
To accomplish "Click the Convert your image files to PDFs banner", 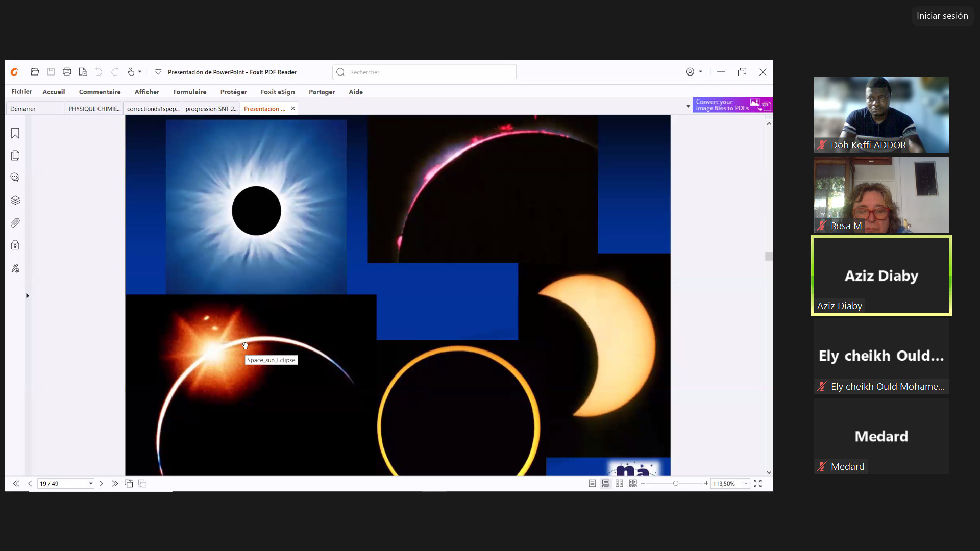I will pos(732,105).
